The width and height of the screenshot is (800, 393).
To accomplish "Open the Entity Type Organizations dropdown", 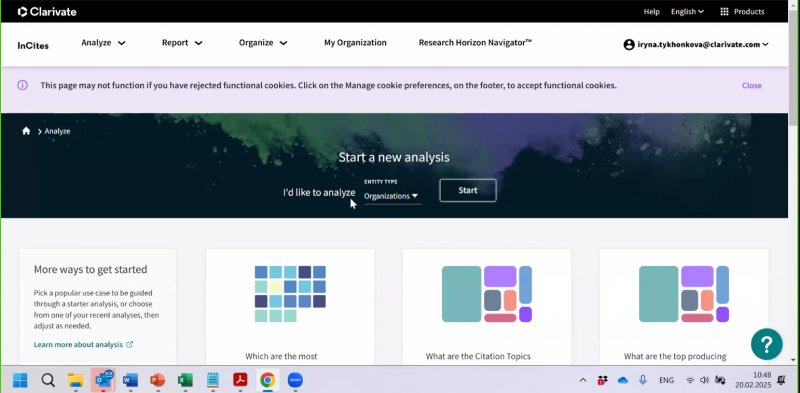I will (392, 196).
